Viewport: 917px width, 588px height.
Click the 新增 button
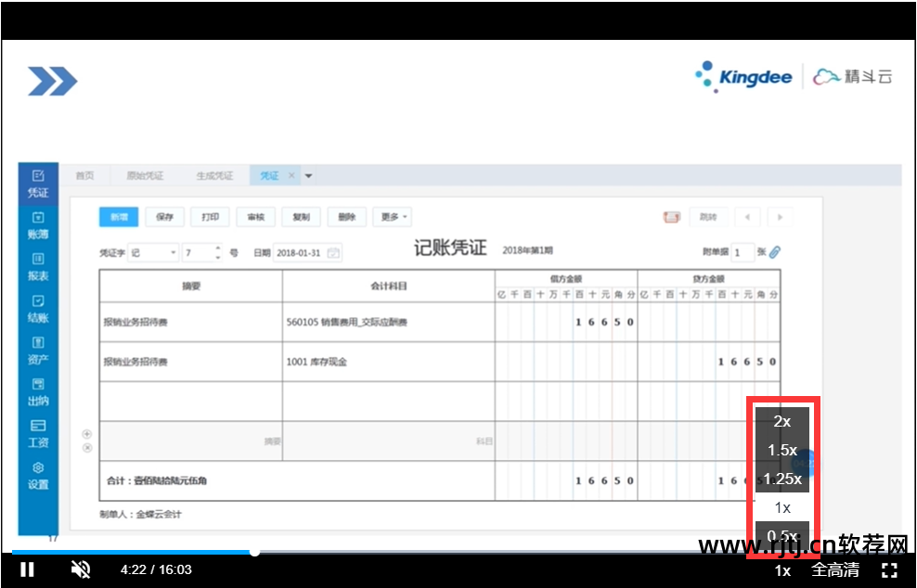[119, 217]
